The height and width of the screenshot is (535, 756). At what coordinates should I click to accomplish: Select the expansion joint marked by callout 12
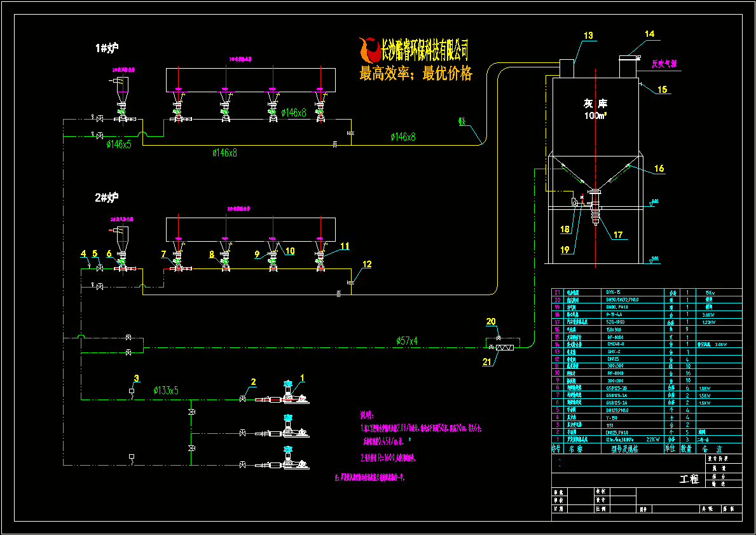click(x=350, y=282)
